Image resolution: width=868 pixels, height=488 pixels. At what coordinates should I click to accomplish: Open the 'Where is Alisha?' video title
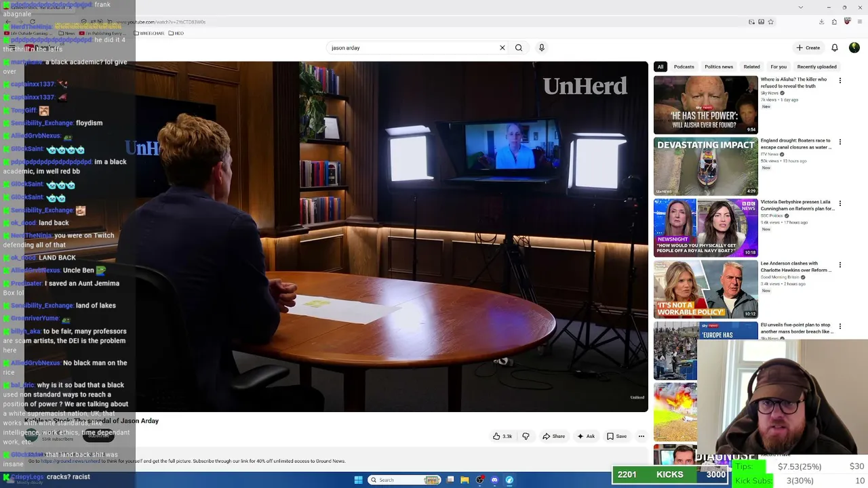pyautogui.click(x=793, y=83)
